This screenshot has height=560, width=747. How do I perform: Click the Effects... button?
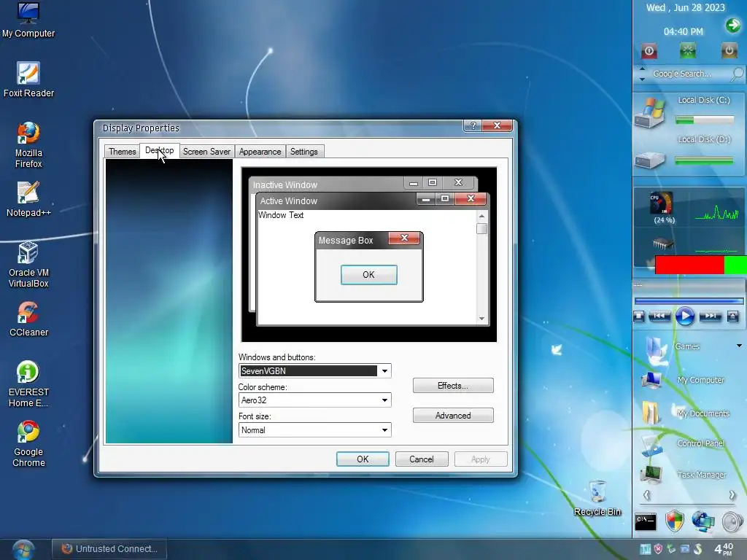tap(453, 386)
